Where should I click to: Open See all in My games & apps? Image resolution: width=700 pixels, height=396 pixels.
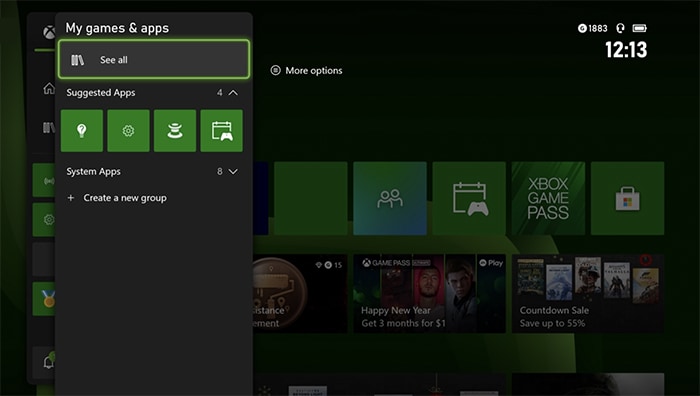[154, 59]
